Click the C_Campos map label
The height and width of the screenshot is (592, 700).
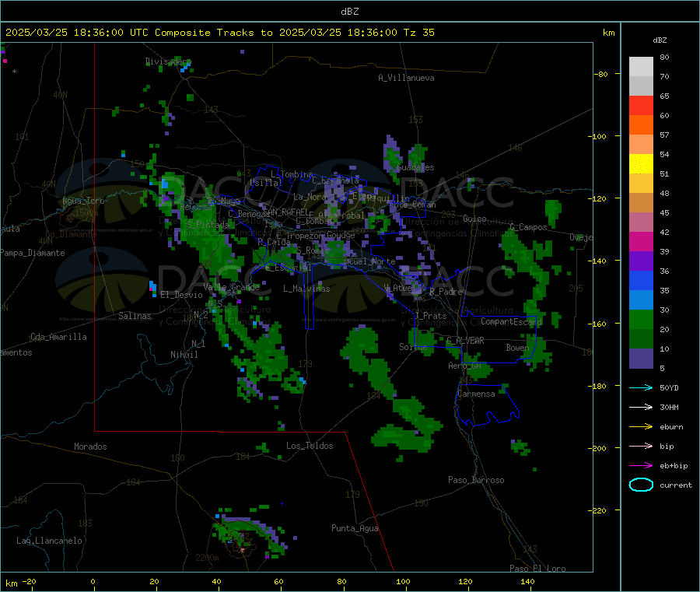pyautogui.click(x=528, y=227)
